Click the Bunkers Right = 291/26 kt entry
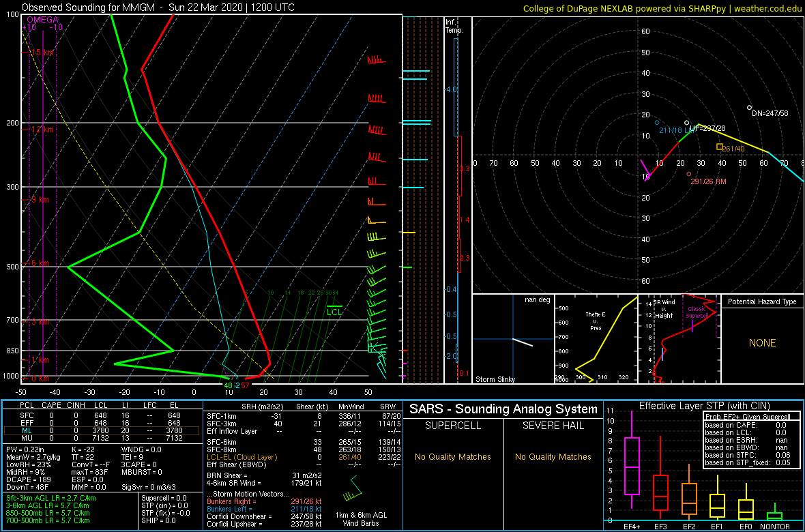805x532 pixels. (264, 501)
